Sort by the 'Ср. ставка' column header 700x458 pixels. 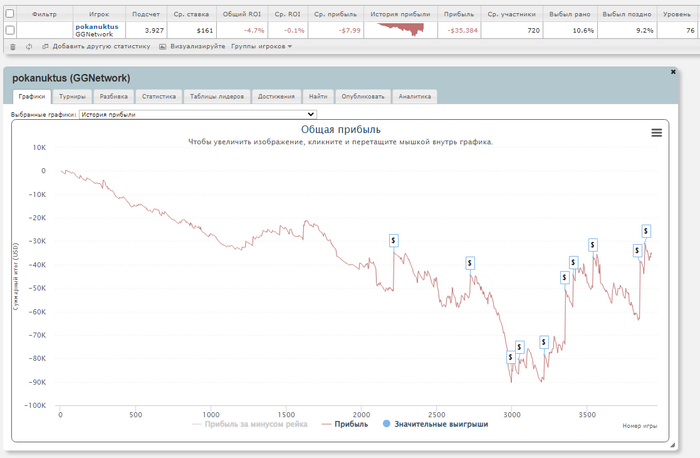click(192, 14)
